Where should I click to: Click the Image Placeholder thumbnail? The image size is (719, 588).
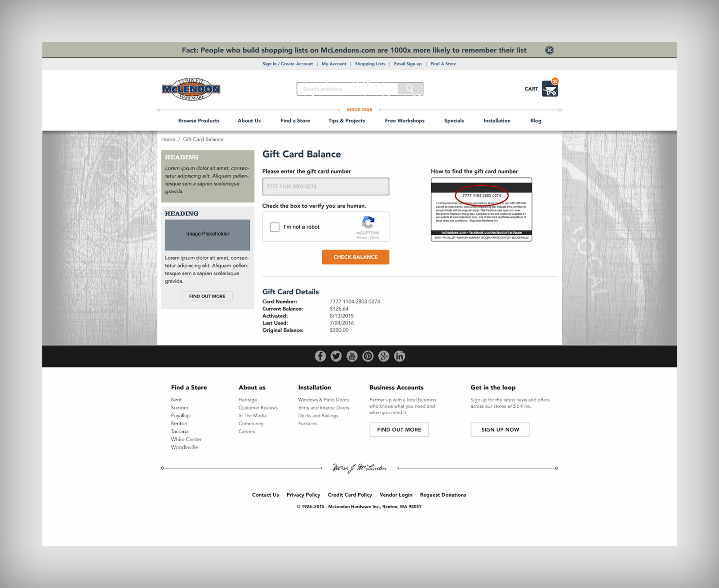[207, 235]
